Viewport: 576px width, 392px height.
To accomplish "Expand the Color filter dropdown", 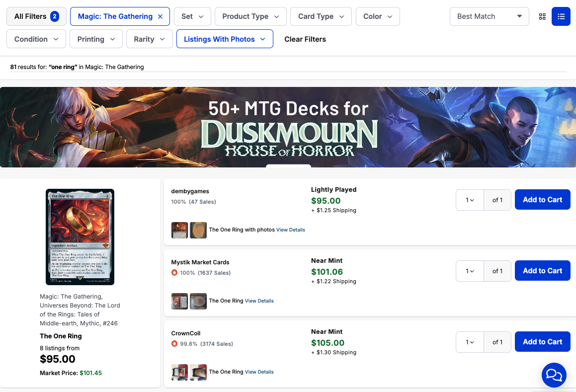I will (x=378, y=16).
